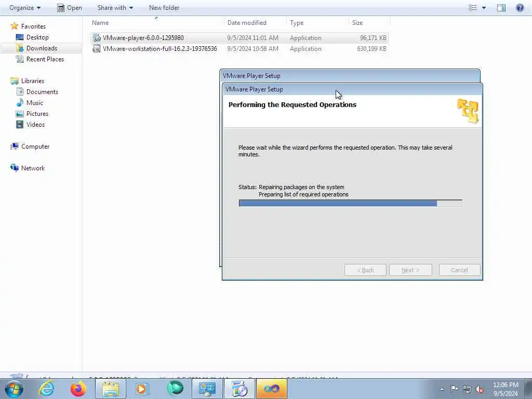Open the Control Panel taskbar item
Viewport: 532px width, 399px height.
pyautogui.click(x=207, y=389)
